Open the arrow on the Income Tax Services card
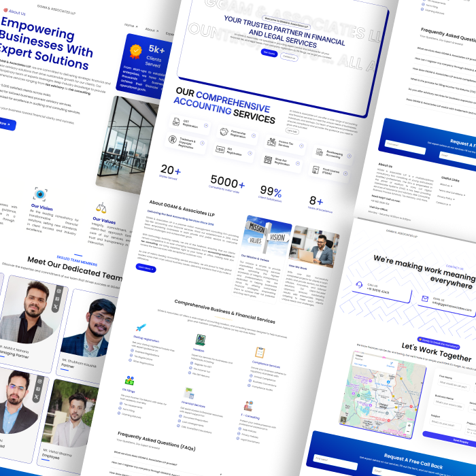Image resolution: width=476 pixels, height=476 pixels. (x=301, y=146)
